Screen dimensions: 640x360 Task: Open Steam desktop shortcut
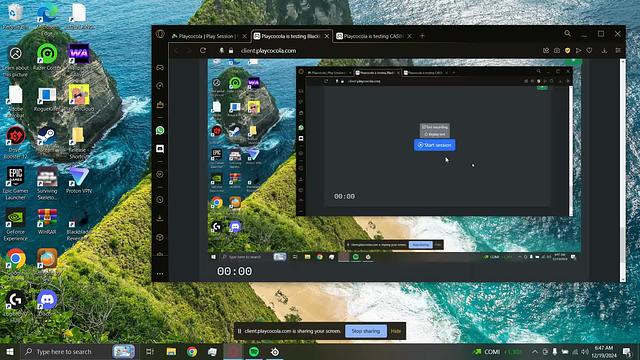[47, 140]
